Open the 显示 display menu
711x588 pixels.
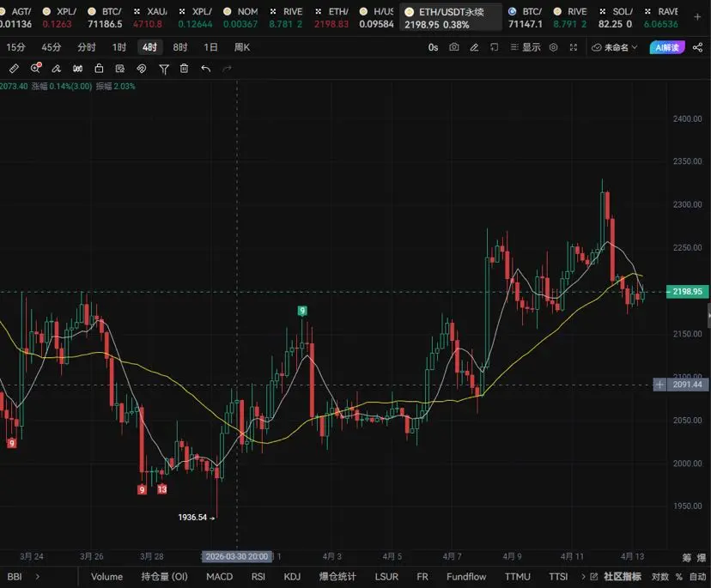tap(526, 47)
